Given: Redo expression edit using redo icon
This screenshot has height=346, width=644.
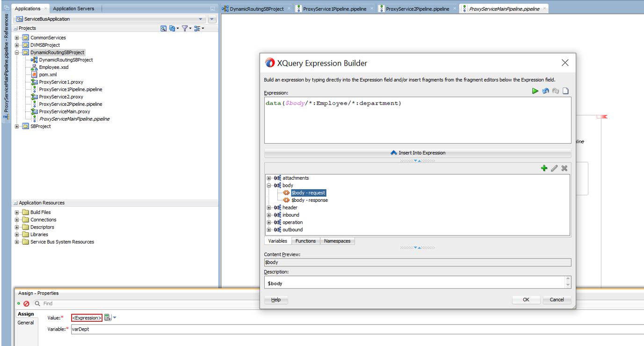Looking at the screenshot, I should (x=555, y=91).
